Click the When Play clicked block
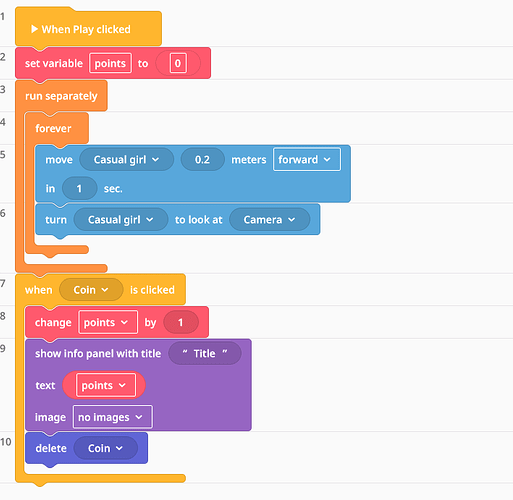This screenshot has height=500, width=513. click(x=88, y=29)
